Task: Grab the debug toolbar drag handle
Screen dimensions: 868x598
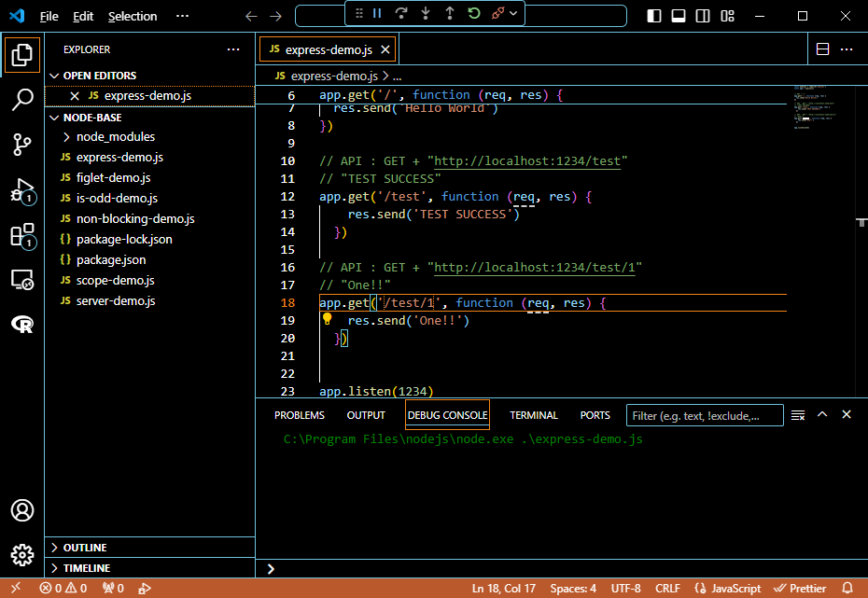Action: tap(359, 13)
